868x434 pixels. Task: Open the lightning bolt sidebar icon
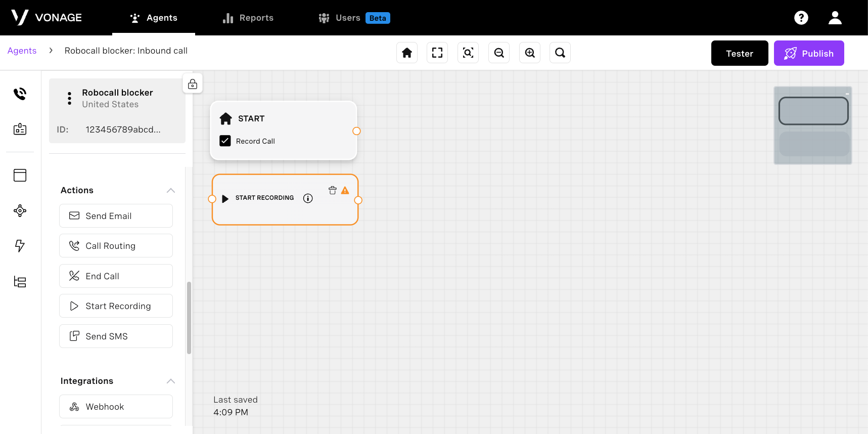[x=20, y=246]
